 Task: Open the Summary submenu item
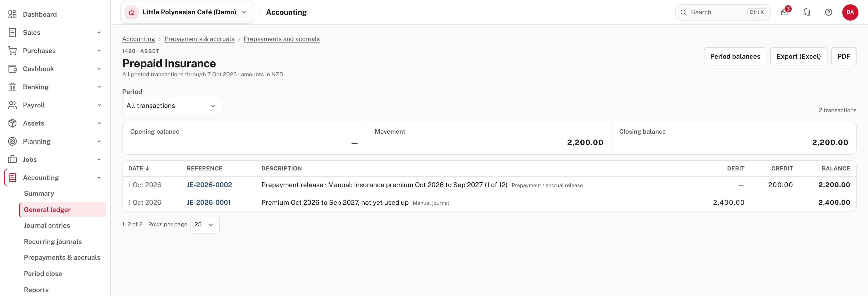(39, 194)
